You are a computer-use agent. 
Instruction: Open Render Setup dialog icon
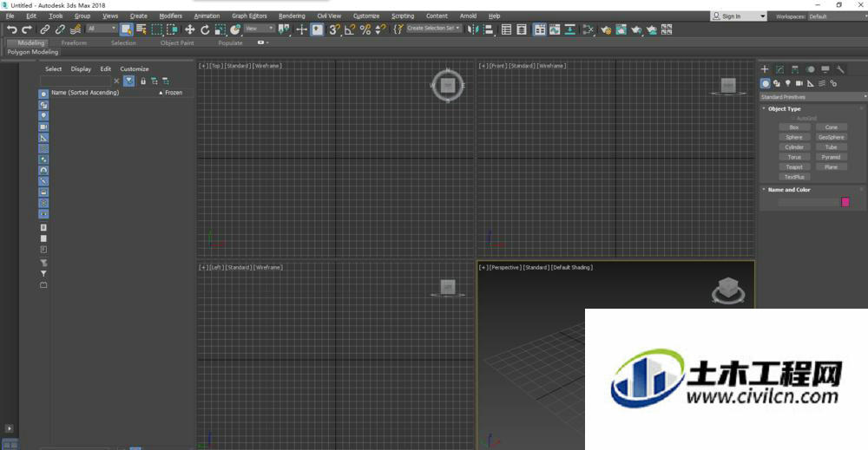tap(606, 29)
